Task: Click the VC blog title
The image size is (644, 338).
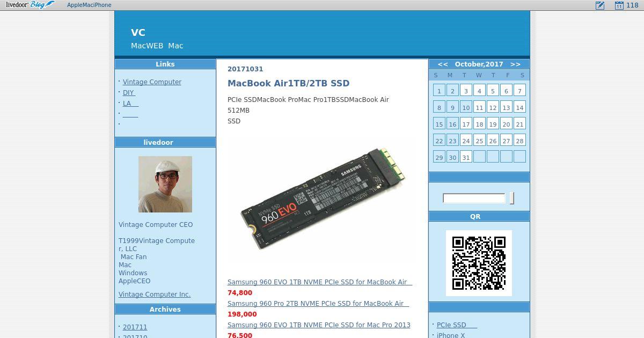Action: (138, 32)
